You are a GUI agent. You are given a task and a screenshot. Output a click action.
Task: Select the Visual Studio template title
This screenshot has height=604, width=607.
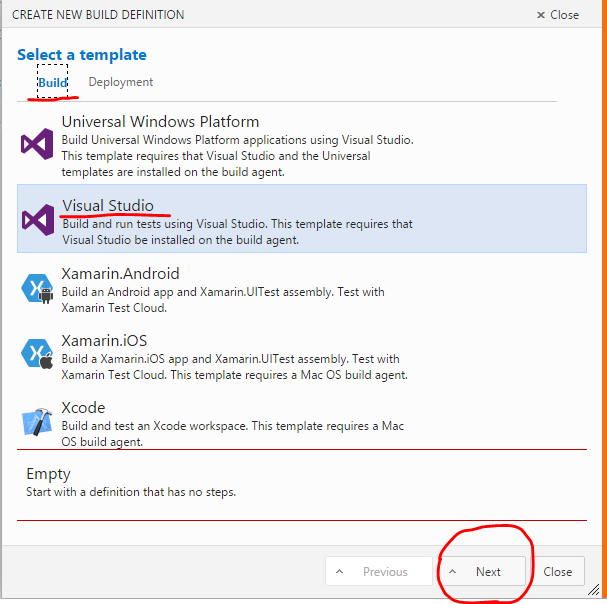click(108, 206)
